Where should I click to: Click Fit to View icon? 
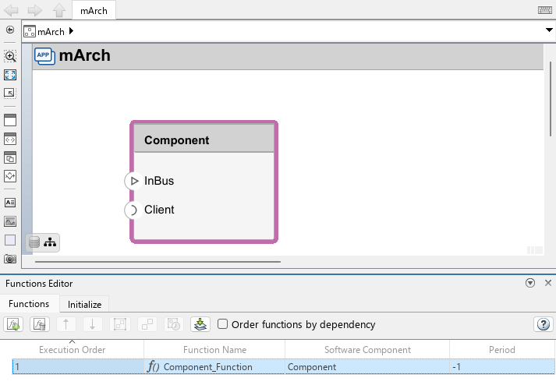pyautogui.click(x=10, y=75)
